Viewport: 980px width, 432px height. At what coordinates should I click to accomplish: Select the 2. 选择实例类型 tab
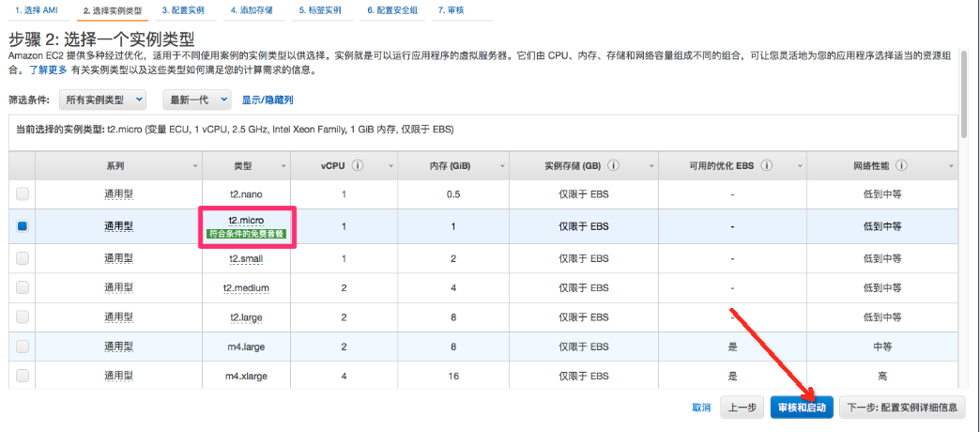pos(113,11)
